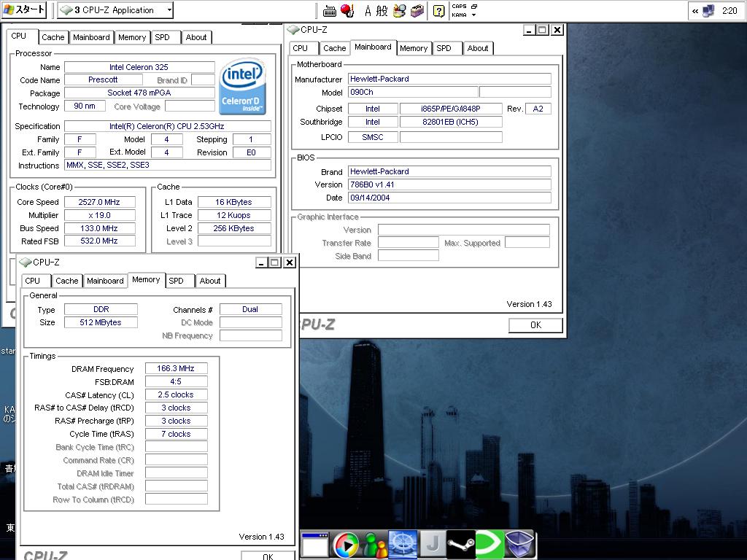Click the IME conversion mode 般 icon
747x560 pixels.
(382, 10)
